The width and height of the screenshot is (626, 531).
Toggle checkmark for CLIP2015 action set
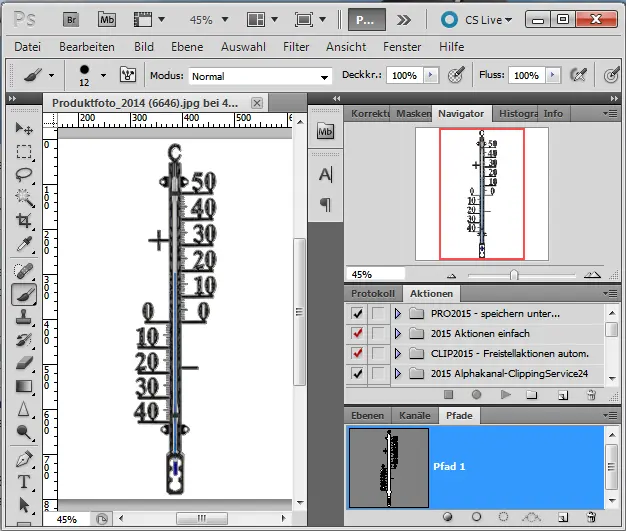[x=358, y=354]
